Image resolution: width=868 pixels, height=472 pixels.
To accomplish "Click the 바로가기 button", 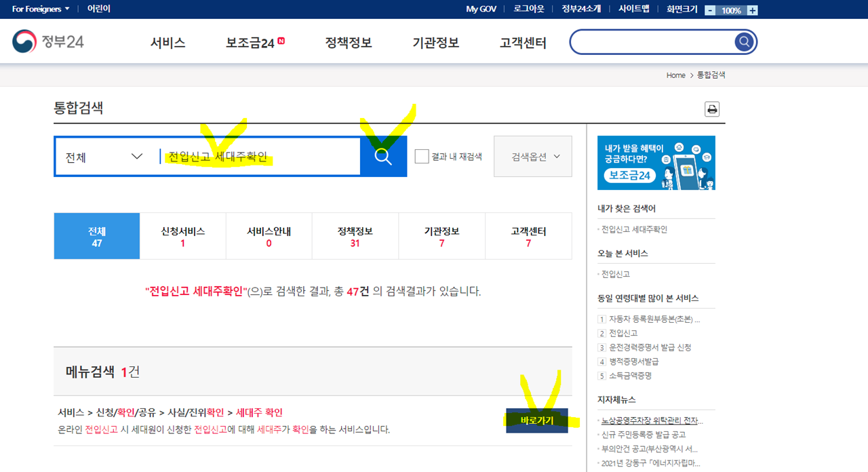I will point(536,420).
